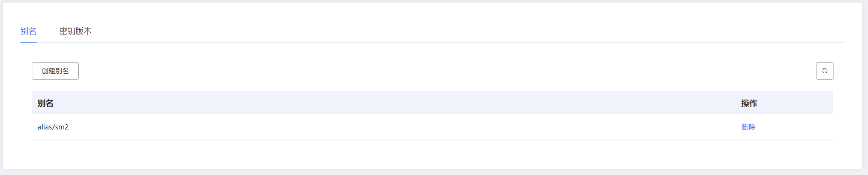868x175 pixels.
Task: Delete the alias/sm2 entry via 删除
Action: (x=748, y=127)
